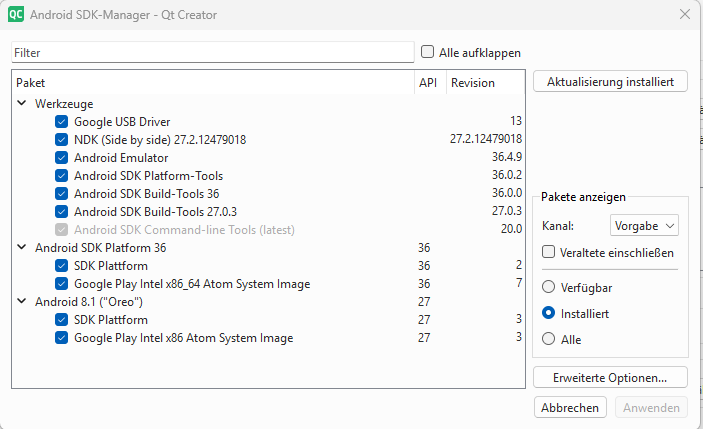Check 'Veraltete einschließen' option

pyautogui.click(x=548, y=252)
